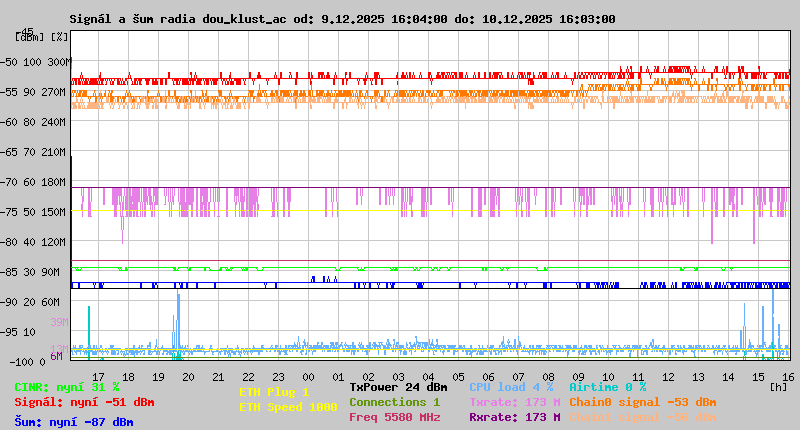Click the CINR legend label
The height and width of the screenshot is (430, 800).
pyautogui.click(x=66, y=387)
